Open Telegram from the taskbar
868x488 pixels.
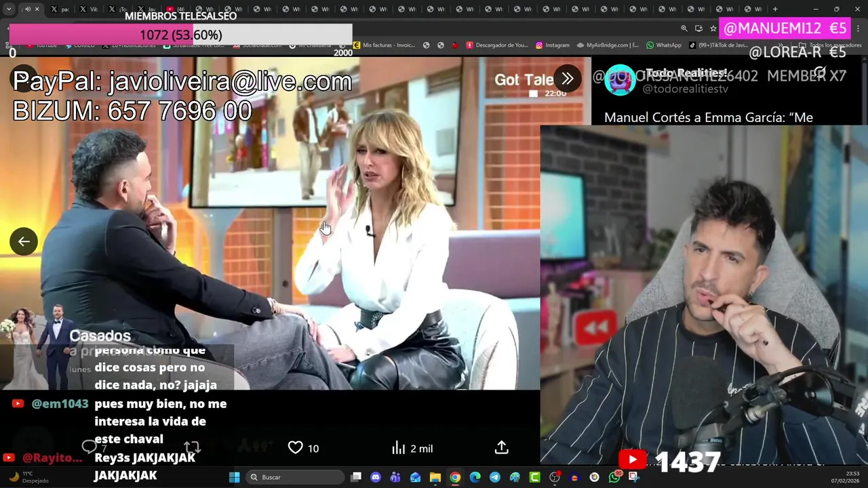pyautogui.click(x=495, y=477)
